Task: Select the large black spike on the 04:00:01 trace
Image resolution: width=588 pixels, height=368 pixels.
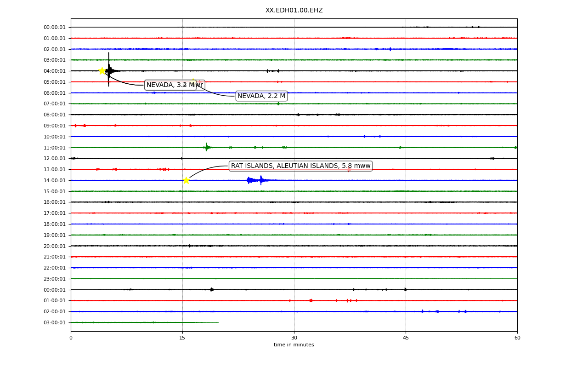Action: pyautogui.click(x=109, y=69)
